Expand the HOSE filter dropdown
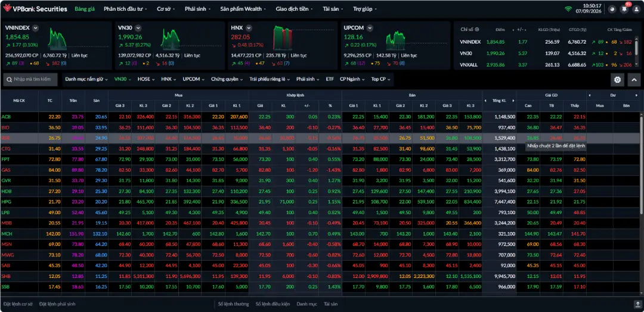 click(146, 79)
